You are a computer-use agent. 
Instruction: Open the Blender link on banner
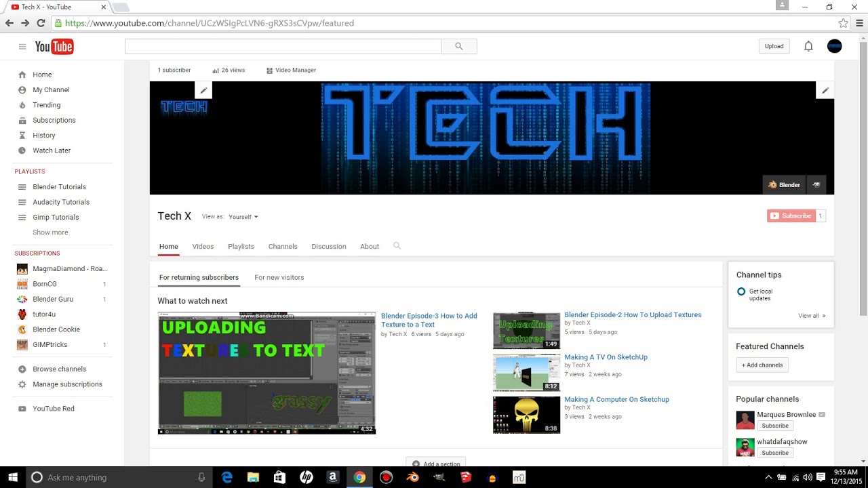point(784,184)
